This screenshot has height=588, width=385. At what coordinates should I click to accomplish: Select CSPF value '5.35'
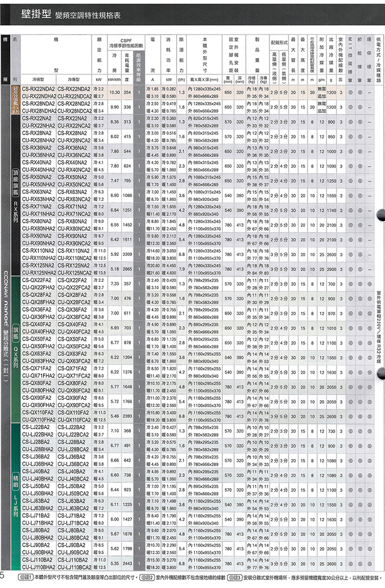tap(114, 563)
